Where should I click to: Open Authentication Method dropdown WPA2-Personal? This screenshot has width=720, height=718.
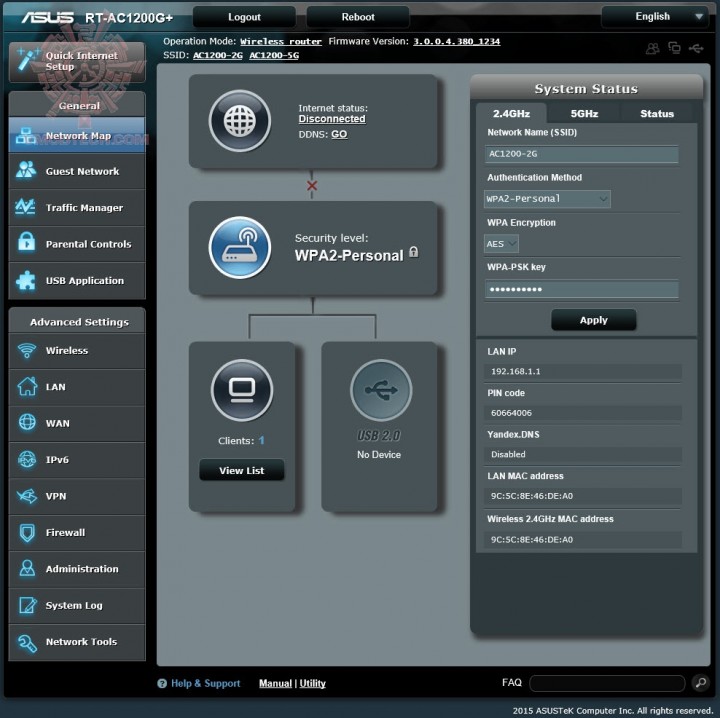point(547,199)
